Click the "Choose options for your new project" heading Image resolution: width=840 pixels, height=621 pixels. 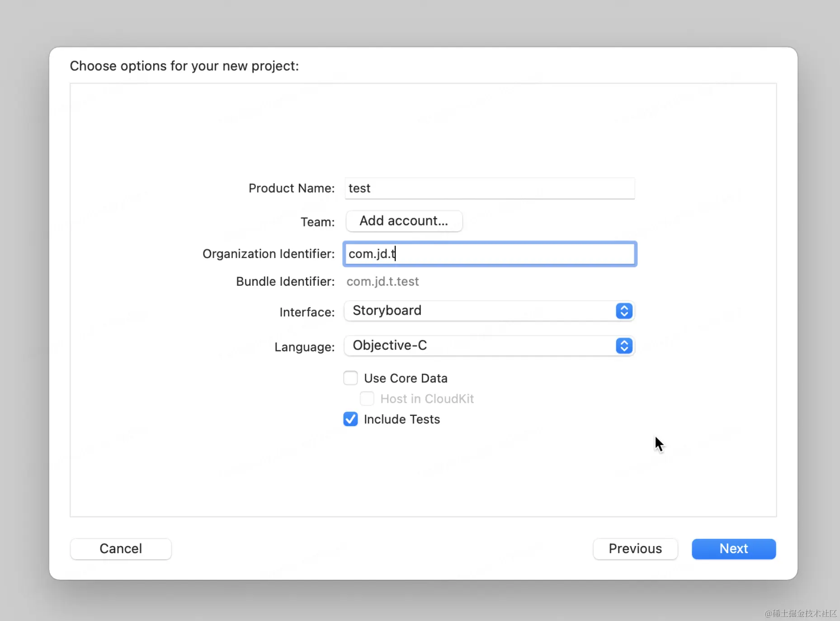[x=184, y=66]
